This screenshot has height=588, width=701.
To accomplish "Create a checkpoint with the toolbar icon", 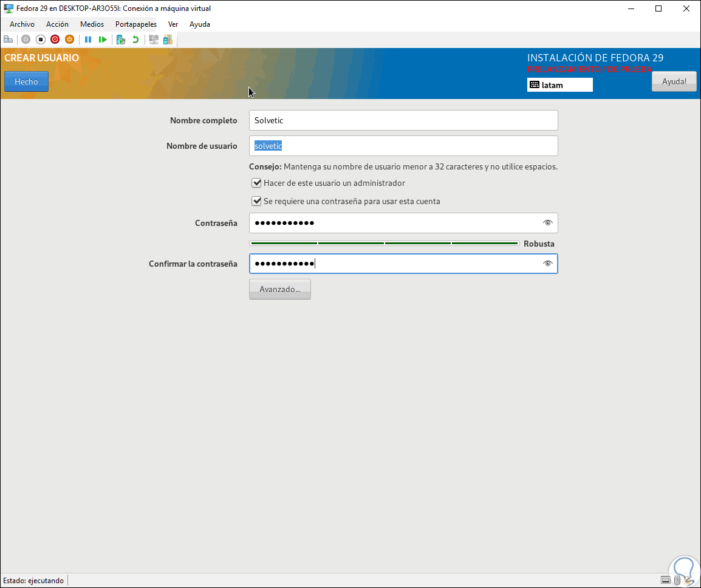I will click(121, 39).
